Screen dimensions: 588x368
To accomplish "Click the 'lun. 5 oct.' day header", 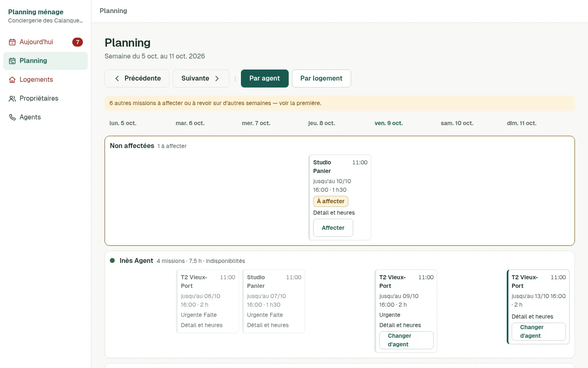I will coord(123,123).
